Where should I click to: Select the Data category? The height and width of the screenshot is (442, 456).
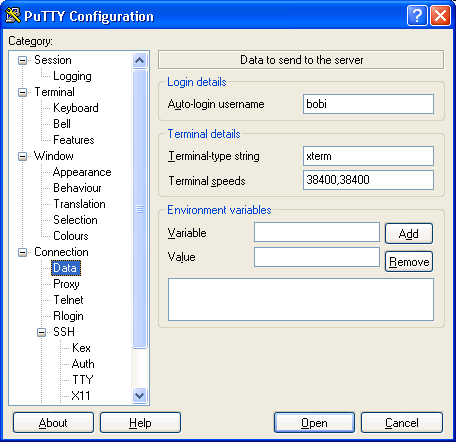(66, 268)
